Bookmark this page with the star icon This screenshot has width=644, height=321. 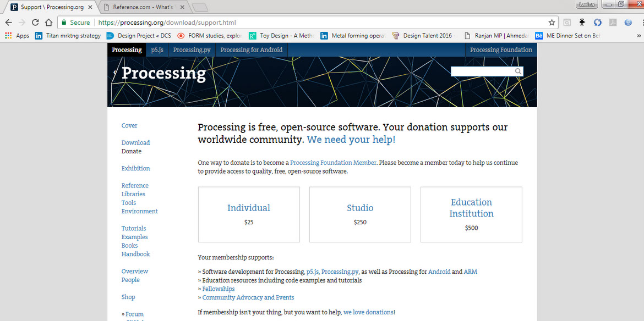pos(552,23)
